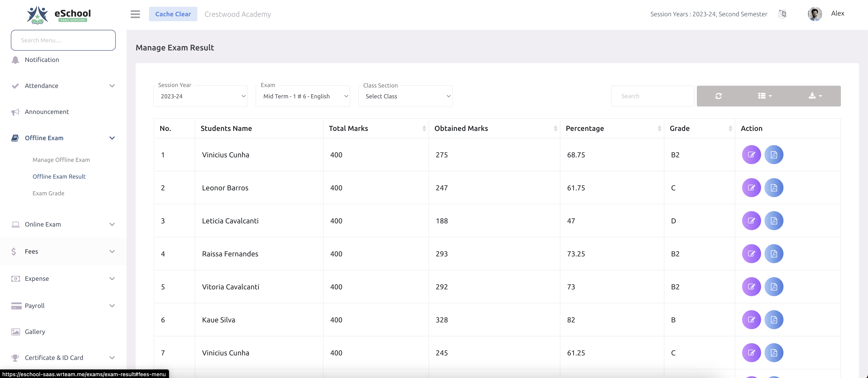Open Manage Offline Exam submenu item

click(61, 160)
